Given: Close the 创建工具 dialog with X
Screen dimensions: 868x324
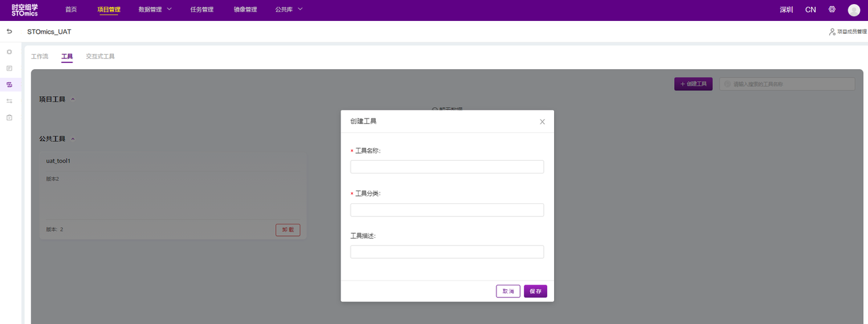Looking at the screenshot, I should pos(542,122).
